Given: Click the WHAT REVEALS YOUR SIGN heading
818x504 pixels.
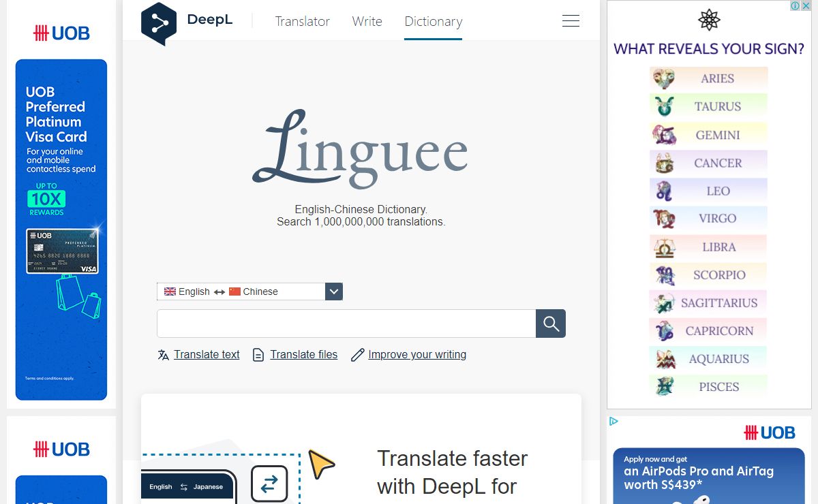Looking at the screenshot, I should tap(709, 49).
